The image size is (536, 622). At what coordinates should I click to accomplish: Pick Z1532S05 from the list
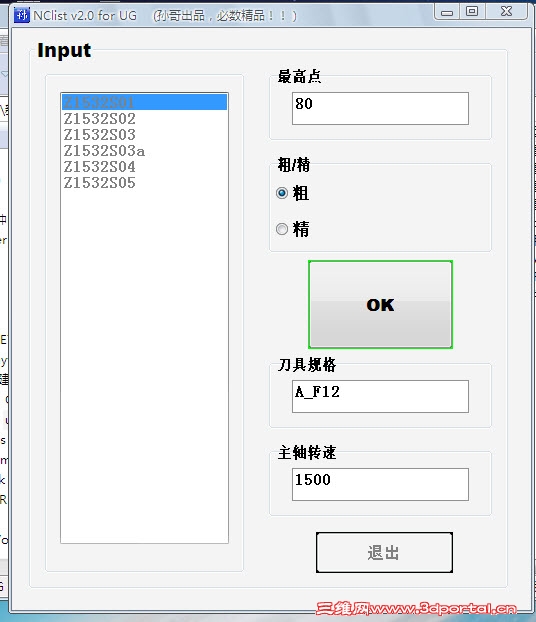[x=144, y=183]
